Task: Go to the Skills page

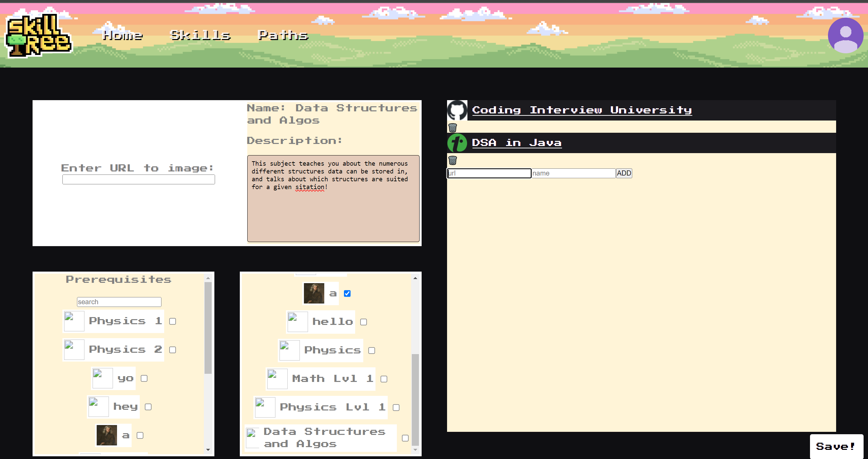Action: pos(200,35)
